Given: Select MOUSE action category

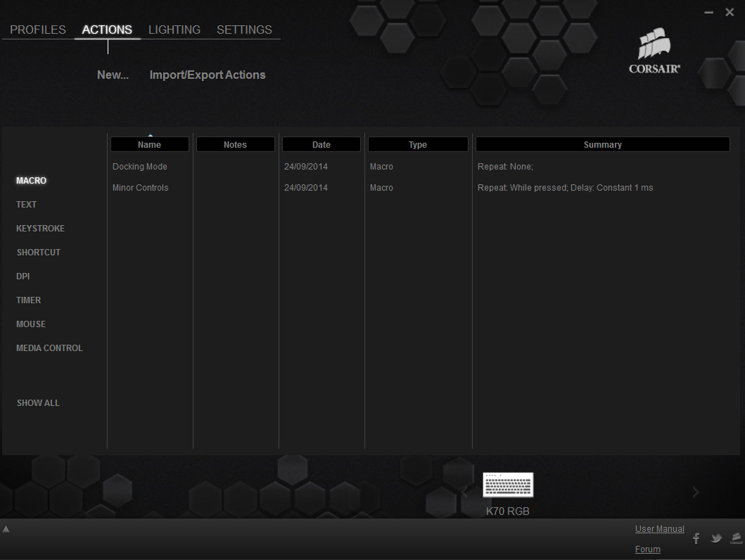Looking at the screenshot, I should tap(31, 324).
